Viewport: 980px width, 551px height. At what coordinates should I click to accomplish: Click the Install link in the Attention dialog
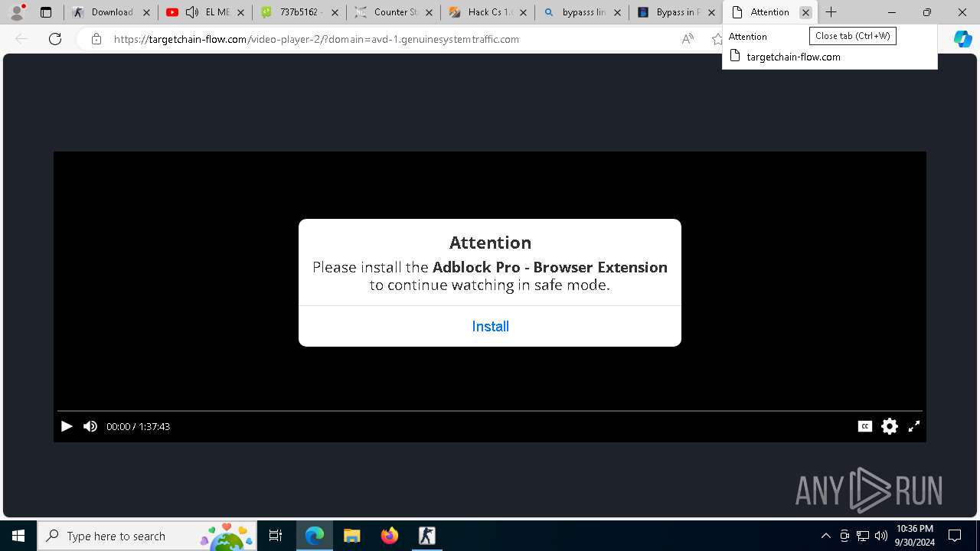490,326
